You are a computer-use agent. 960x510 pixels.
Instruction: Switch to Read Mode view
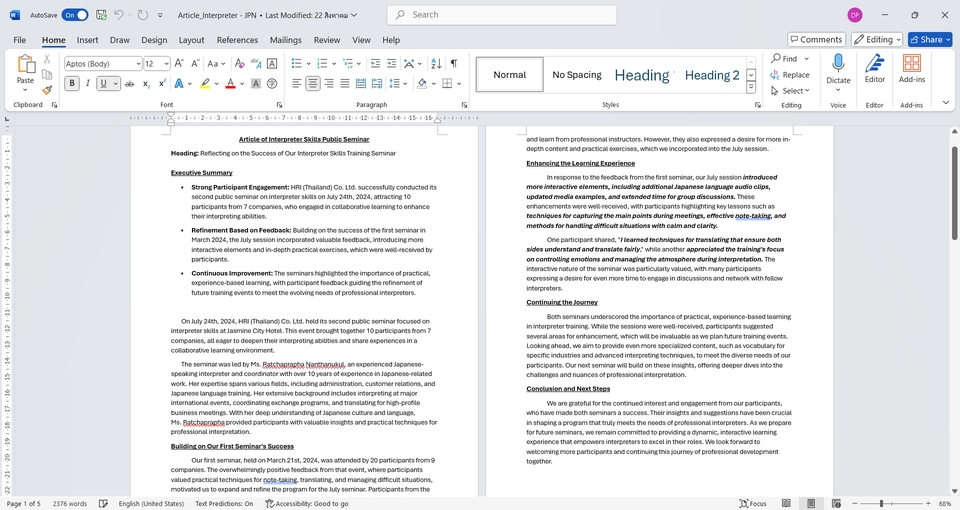pos(786,503)
